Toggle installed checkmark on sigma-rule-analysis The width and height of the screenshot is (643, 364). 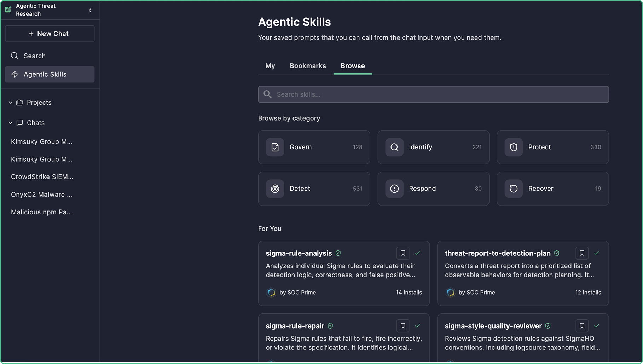[x=418, y=253]
